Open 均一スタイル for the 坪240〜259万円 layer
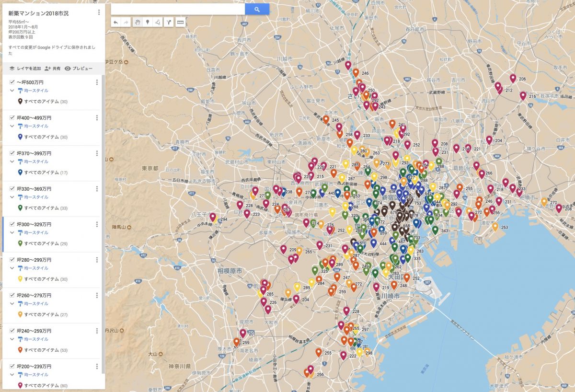 click(33, 339)
